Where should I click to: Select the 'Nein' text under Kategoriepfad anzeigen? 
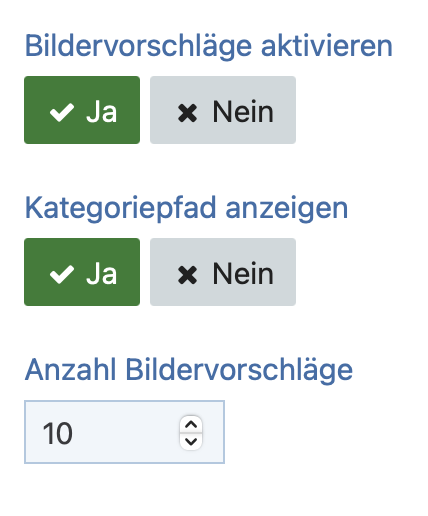(243, 274)
